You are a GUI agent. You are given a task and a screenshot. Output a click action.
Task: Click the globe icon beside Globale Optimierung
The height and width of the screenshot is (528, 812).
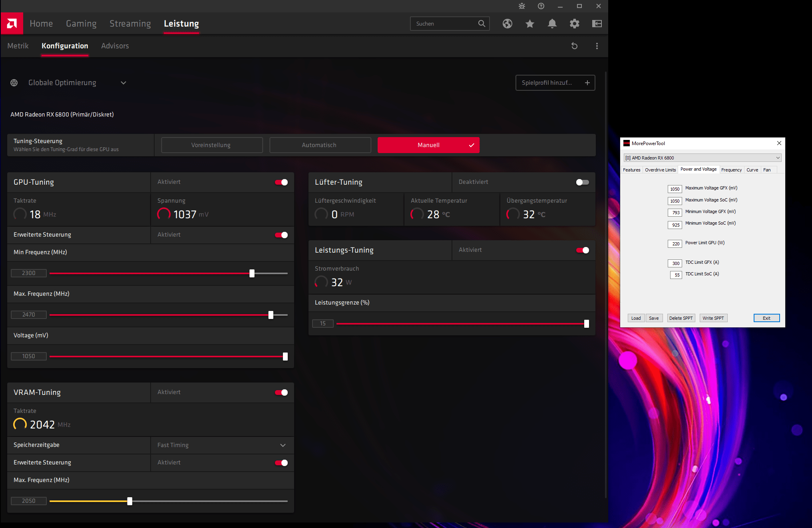point(14,83)
